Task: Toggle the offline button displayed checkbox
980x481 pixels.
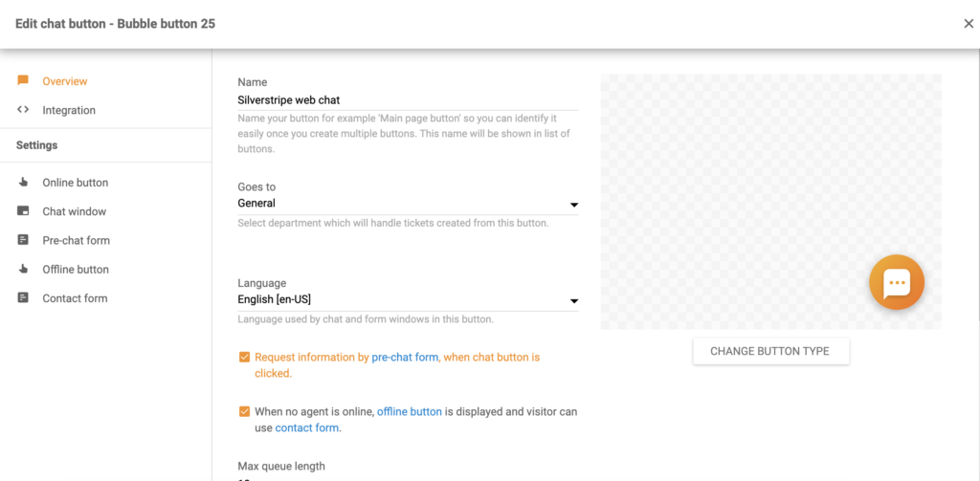Action: pyautogui.click(x=245, y=412)
